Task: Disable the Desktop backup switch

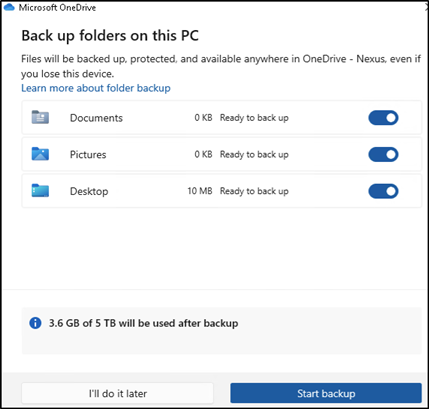Action: point(383,191)
